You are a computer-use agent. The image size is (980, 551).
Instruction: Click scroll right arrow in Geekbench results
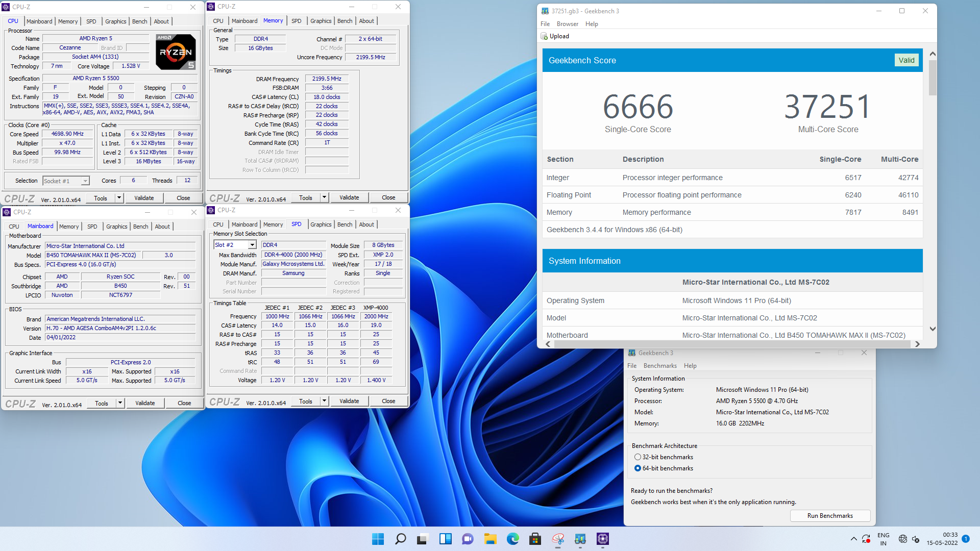click(x=917, y=344)
